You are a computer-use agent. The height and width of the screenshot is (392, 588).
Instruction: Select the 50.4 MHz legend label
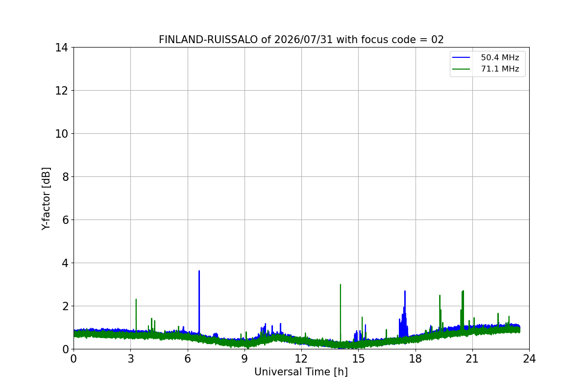coord(500,58)
